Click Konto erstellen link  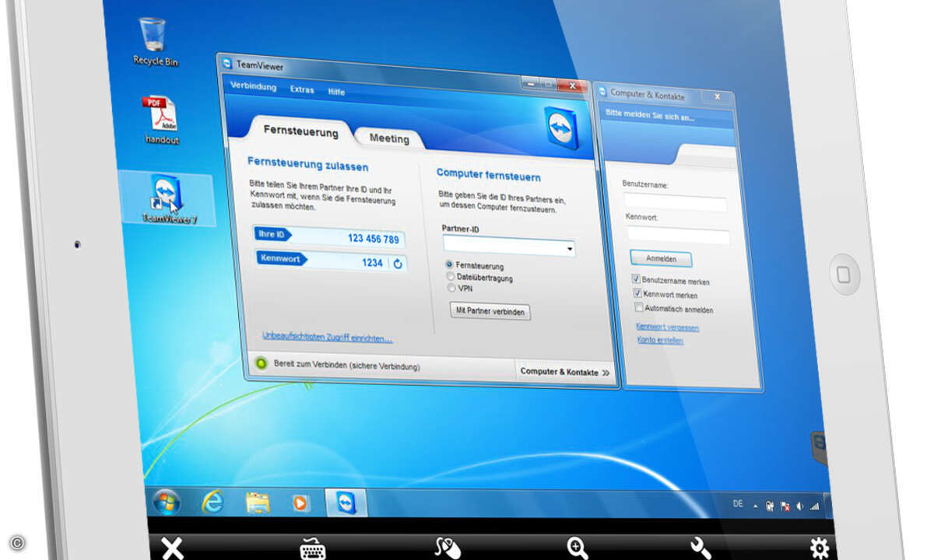660,340
